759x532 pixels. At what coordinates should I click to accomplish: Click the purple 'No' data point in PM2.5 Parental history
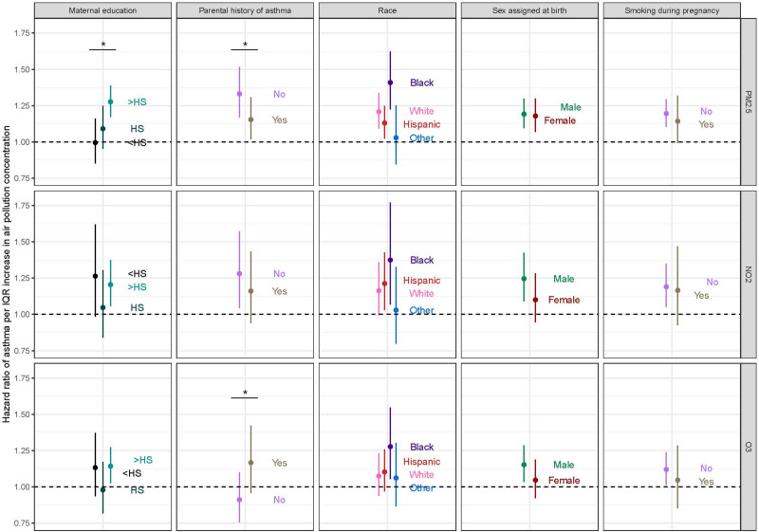239,94
